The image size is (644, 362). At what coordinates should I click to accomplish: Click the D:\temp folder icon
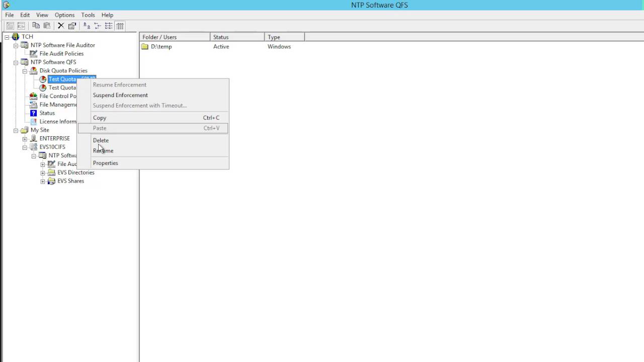coord(145,47)
